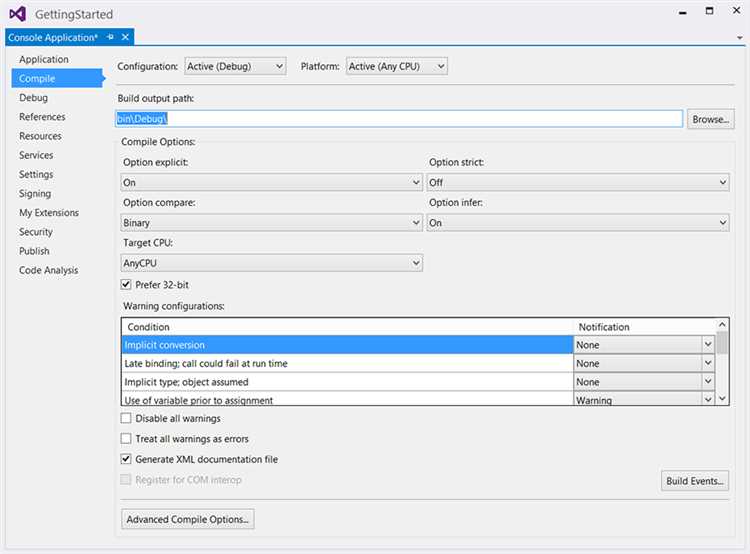Expand the Option strict dropdown
Screen dimensions: 750x554
[x=578, y=182]
